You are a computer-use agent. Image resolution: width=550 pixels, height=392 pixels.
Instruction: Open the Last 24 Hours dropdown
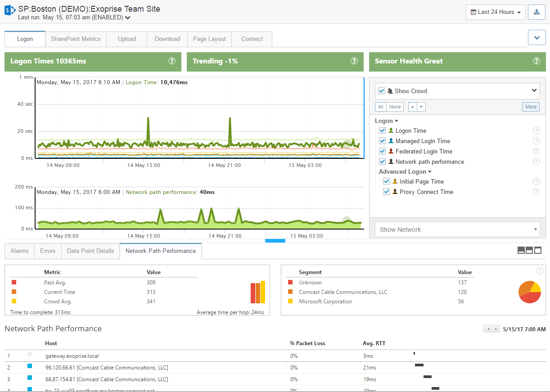[x=496, y=12]
